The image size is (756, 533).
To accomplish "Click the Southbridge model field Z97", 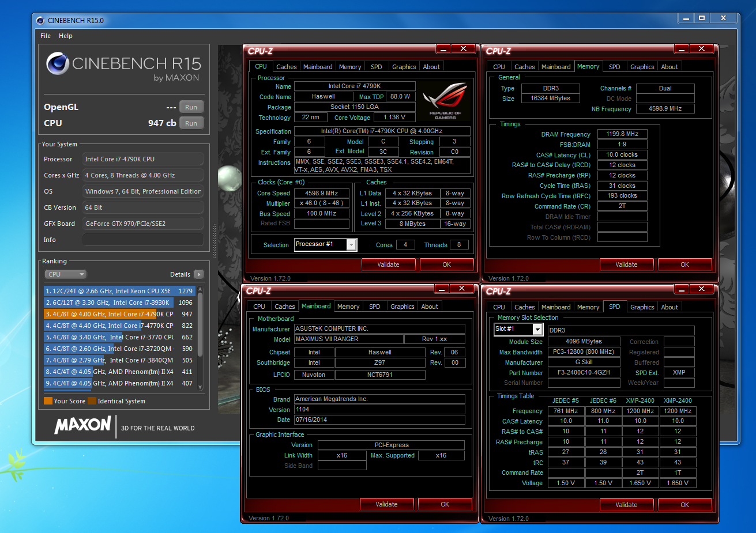I will click(x=379, y=362).
